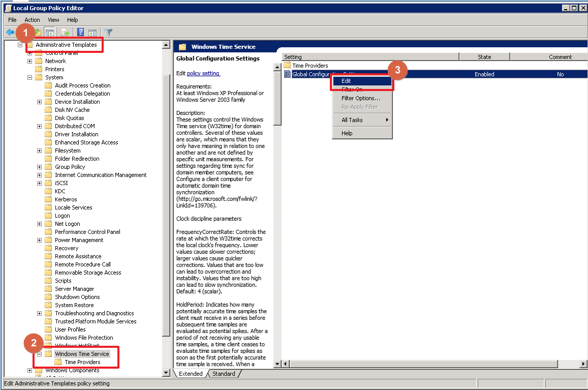This screenshot has height=390, width=588.
Task: Select the Remote Procedure Call tree item
Action: point(82,264)
